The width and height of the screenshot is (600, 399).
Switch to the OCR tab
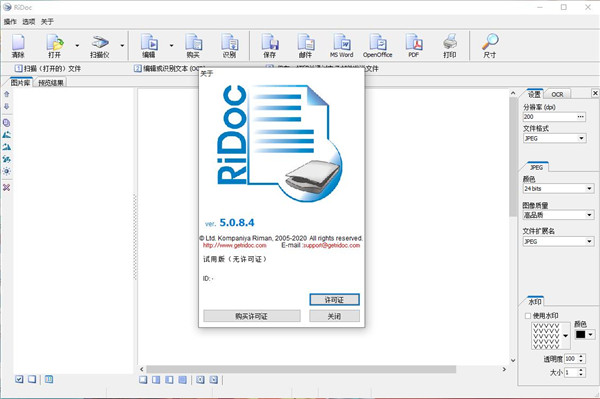point(558,94)
